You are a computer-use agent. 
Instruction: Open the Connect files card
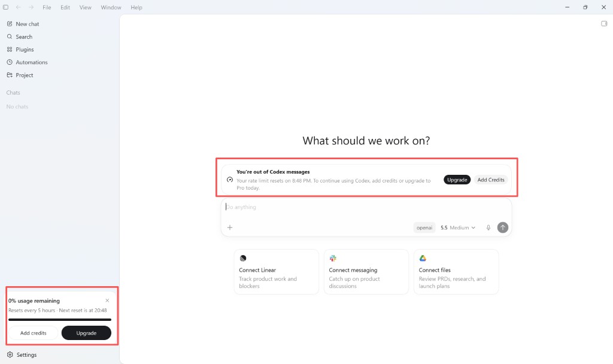click(x=456, y=272)
